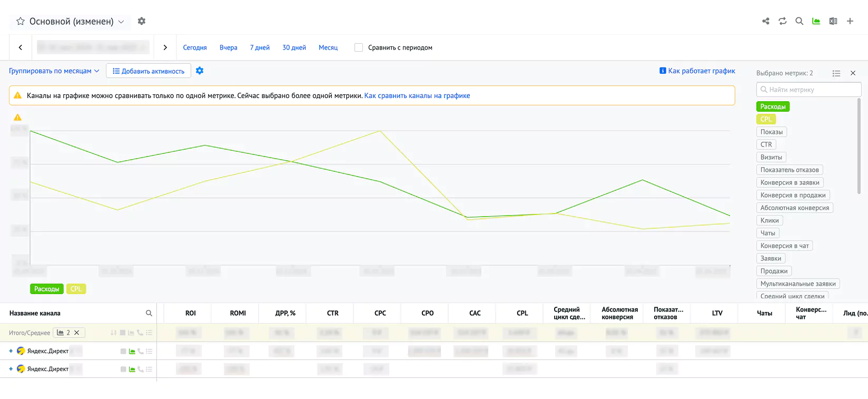
Task: Click the plus icon in top right corner
Action: click(850, 21)
